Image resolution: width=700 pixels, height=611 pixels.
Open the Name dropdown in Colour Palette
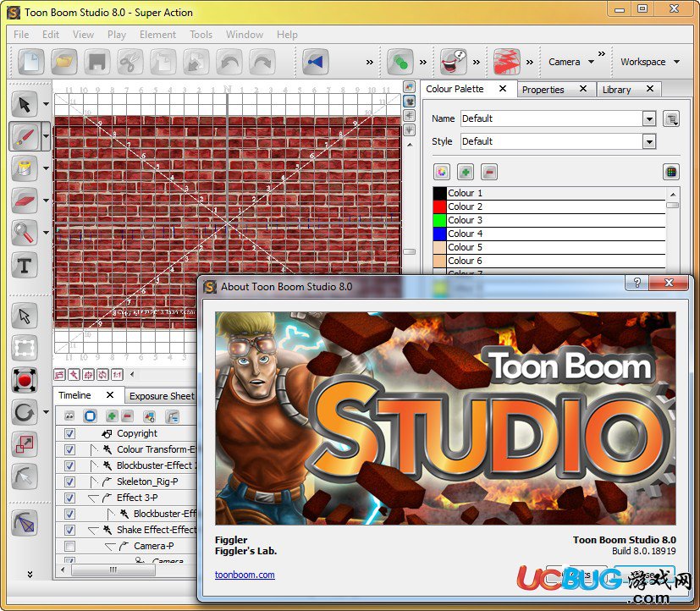click(x=649, y=118)
